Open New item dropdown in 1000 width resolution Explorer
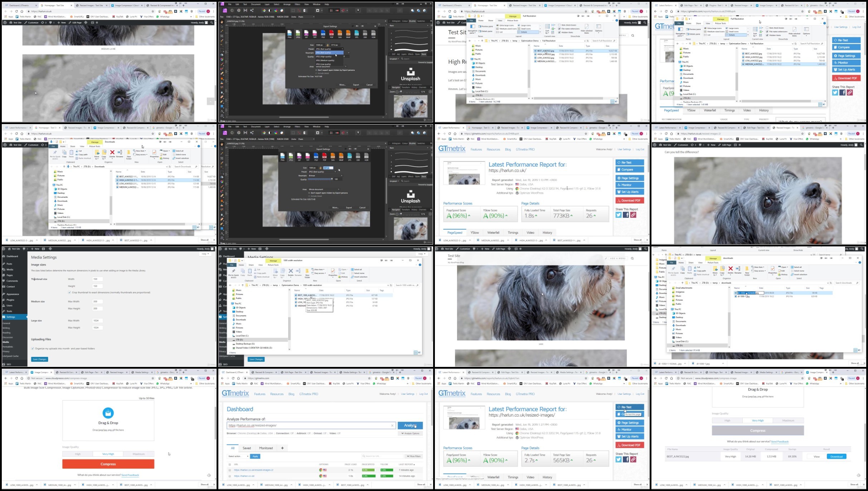868x491 pixels. click(318, 269)
